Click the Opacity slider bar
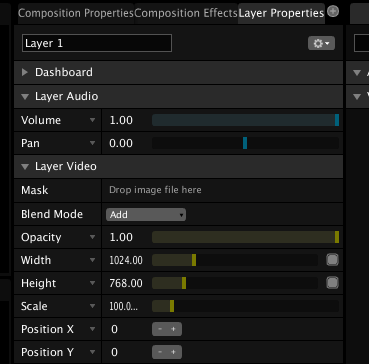The image size is (369, 364). pos(245,237)
